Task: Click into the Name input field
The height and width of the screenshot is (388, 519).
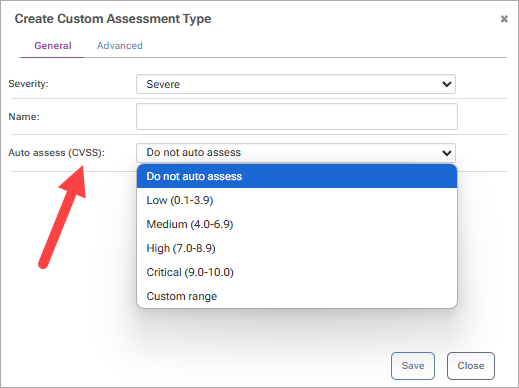Action: point(297,116)
